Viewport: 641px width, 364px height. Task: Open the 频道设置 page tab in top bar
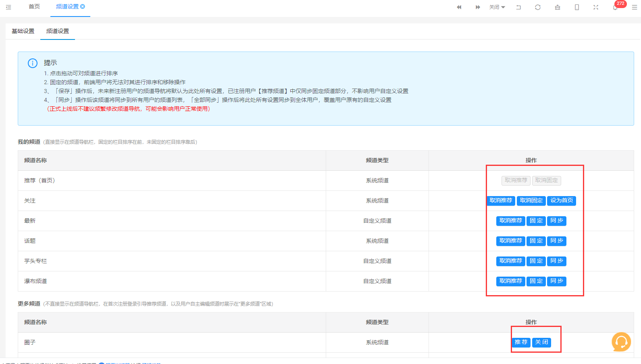[67, 6]
